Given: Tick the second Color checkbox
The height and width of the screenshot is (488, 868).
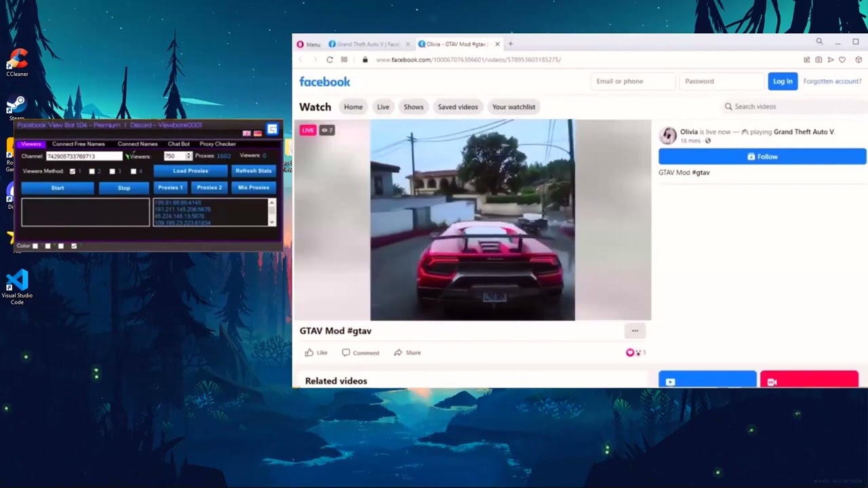Looking at the screenshot, I should click(47, 246).
